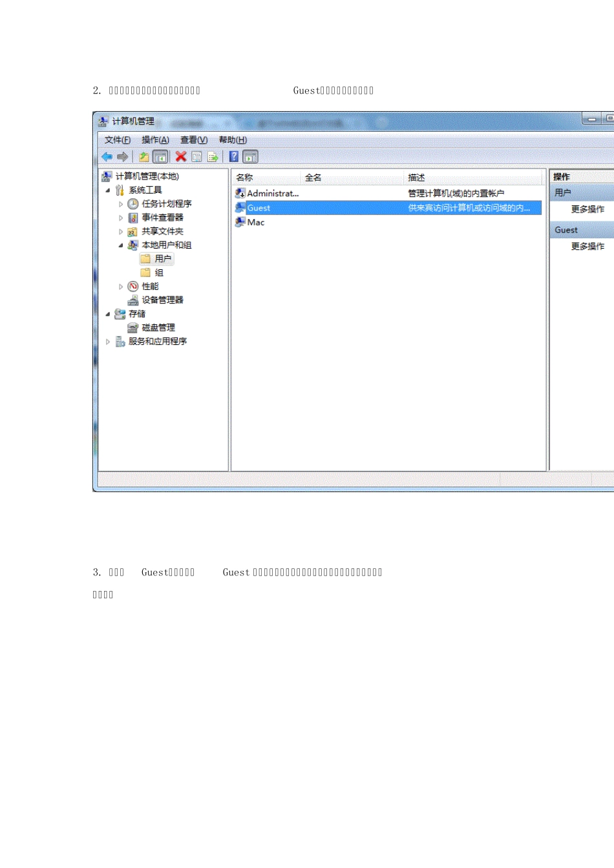Click the 本地用户和组 users icon

(133, 245)
